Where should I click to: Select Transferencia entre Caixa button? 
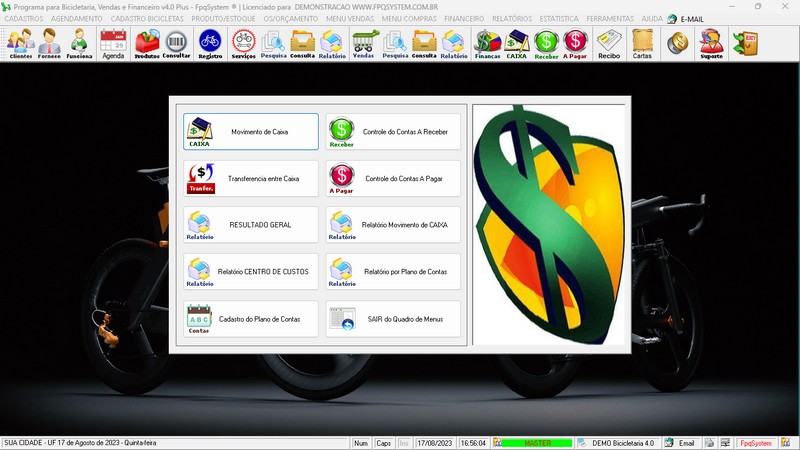[x=251, y=179]
